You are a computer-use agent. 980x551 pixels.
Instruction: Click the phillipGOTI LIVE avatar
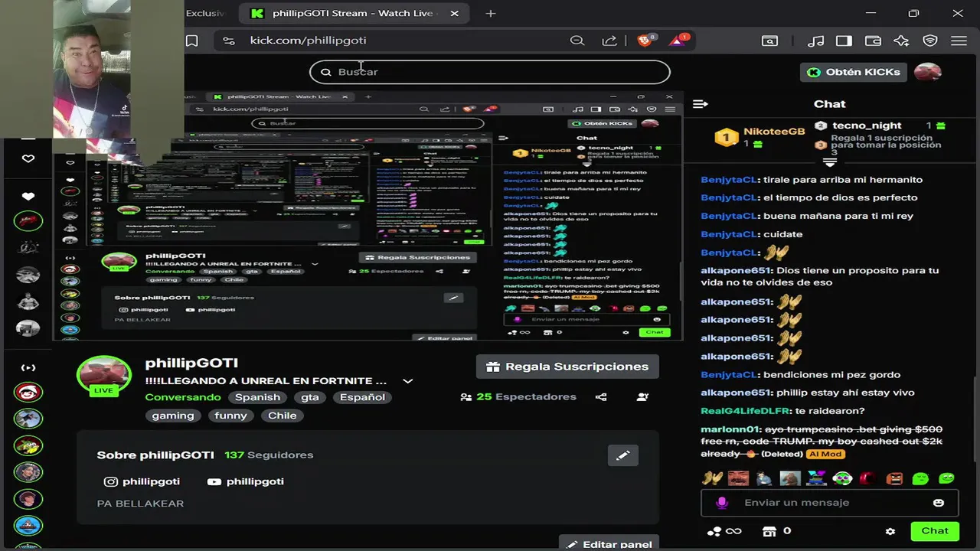click(103, 376)
